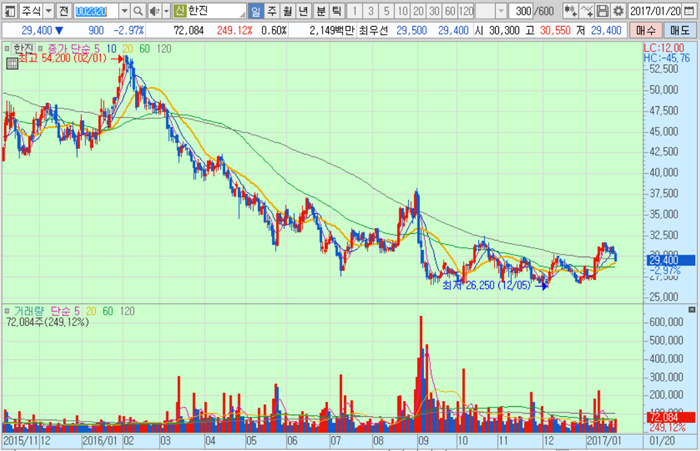Click the top-left window layout icon

tap(9, 11)
